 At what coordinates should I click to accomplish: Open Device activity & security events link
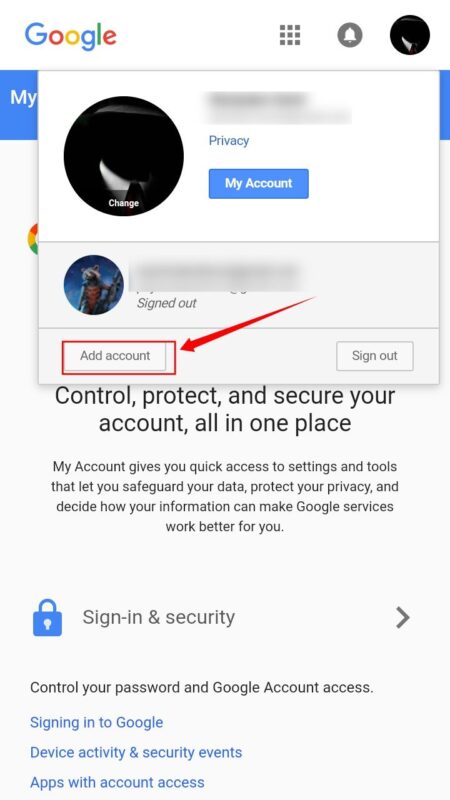click(136, 753)
